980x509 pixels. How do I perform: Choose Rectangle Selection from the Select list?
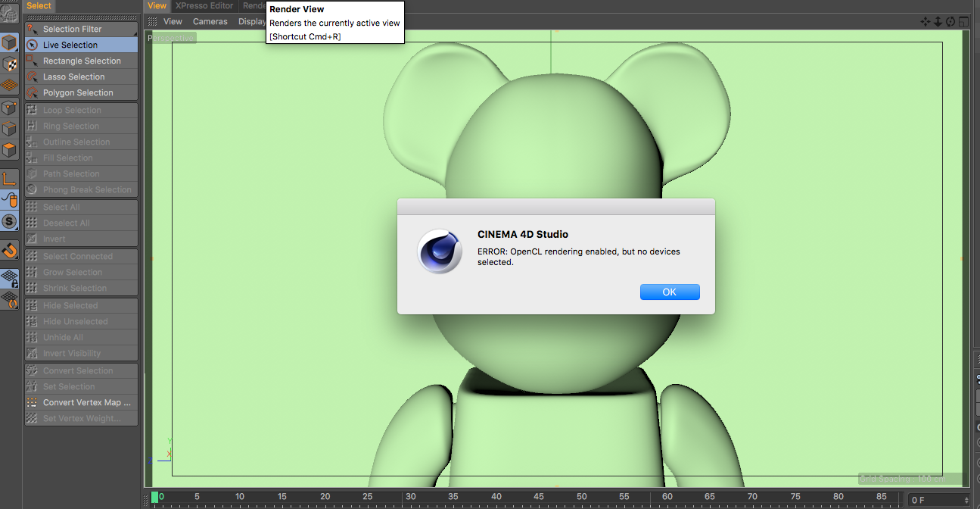click(81, 61)
